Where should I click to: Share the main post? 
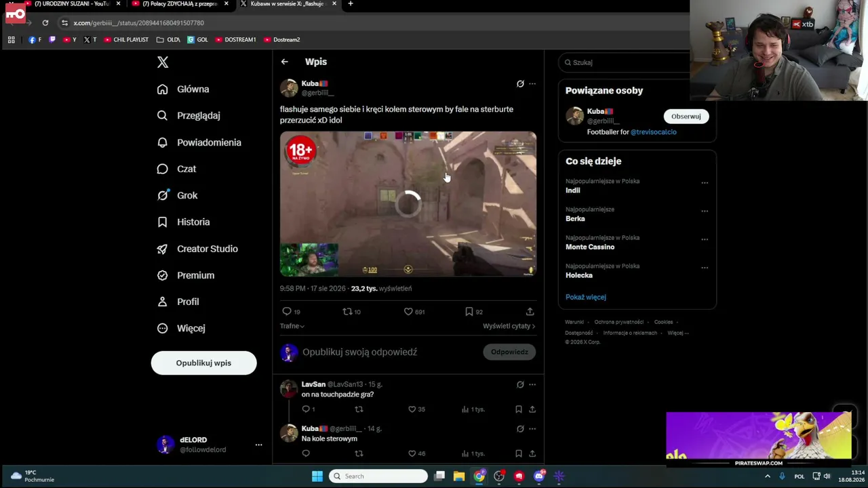530,311
